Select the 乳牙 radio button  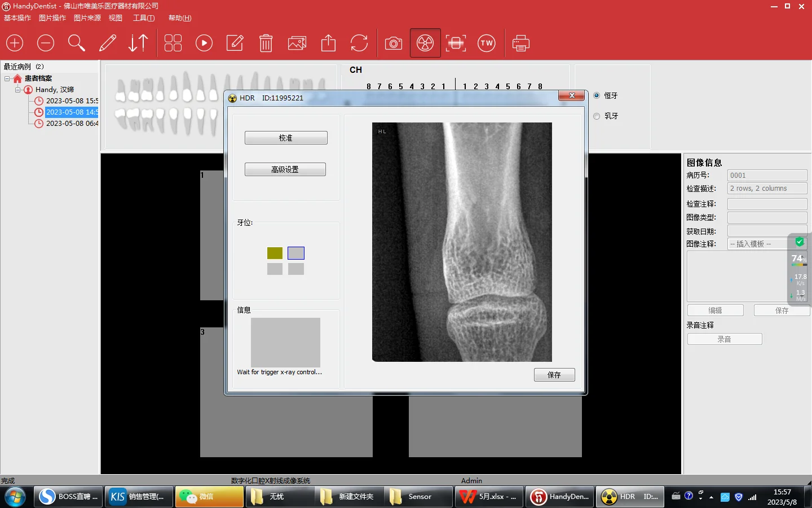click(597, 116)
